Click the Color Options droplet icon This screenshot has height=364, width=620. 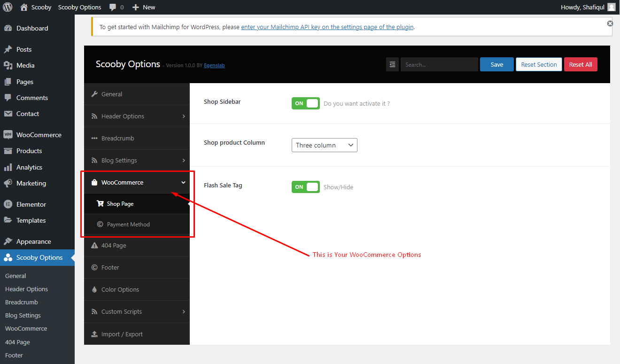click(94, 289)
